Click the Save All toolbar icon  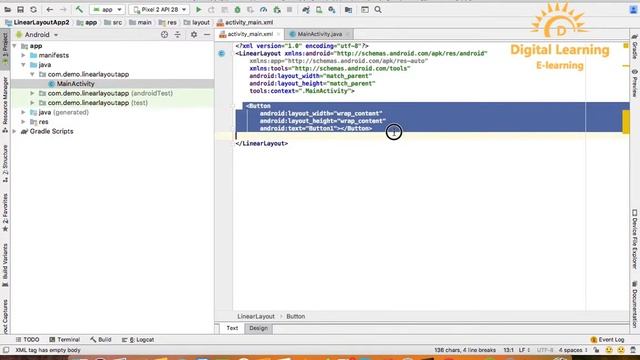pyautogui.click(x=20, y=9)
